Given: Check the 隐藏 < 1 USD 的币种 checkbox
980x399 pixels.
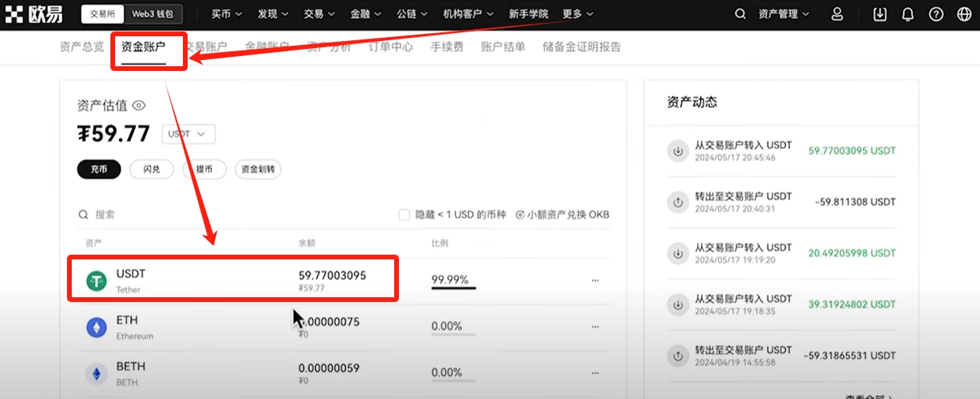Looking at the screenshot, I should tap(404, 214).
